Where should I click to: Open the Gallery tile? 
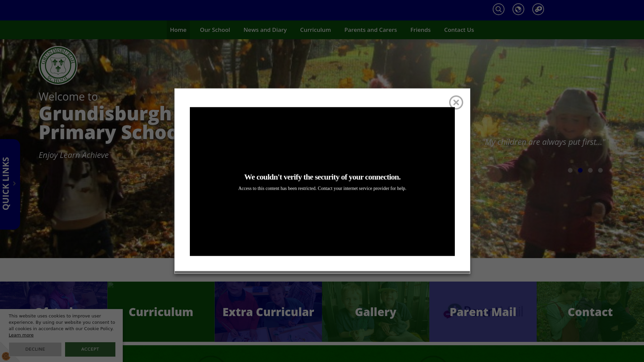pos(376,312)
